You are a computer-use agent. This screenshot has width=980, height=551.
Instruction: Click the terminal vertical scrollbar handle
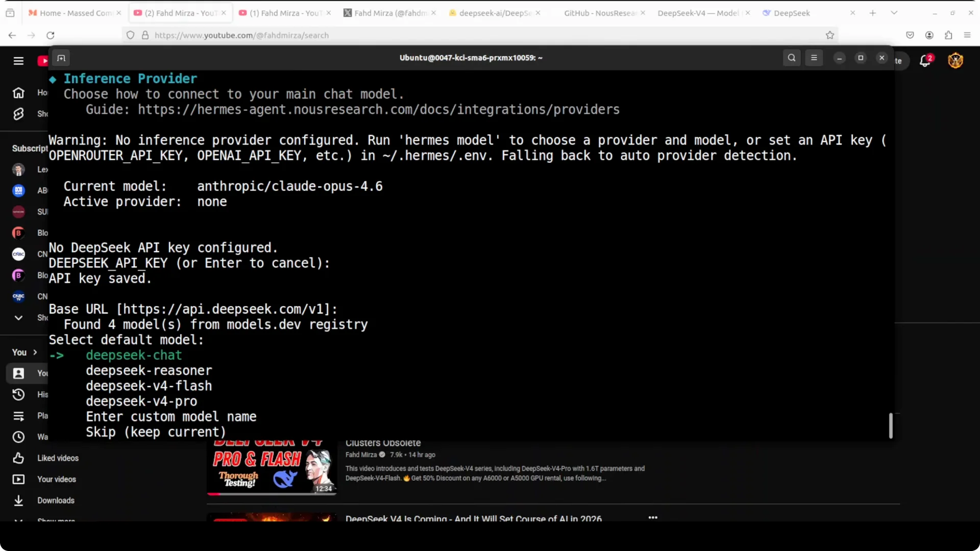(891, 425)
